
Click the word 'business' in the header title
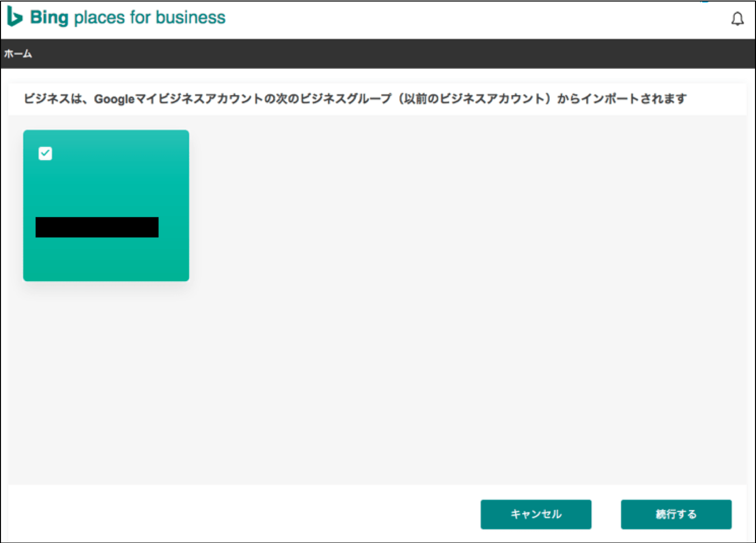click(190, 17)
